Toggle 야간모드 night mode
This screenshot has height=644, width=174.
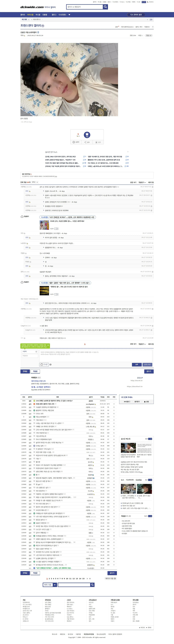coord(150,2)
